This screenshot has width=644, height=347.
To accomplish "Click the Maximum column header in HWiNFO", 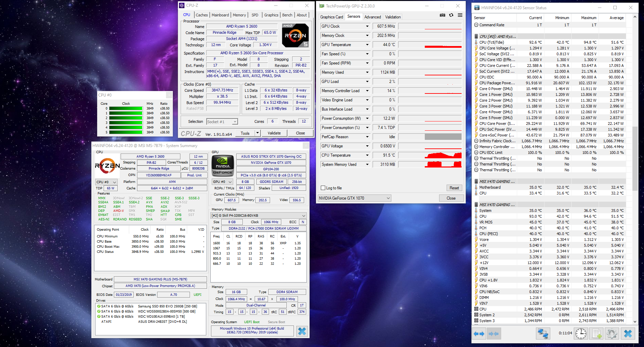I will pyautogui.click(x=585, y=18).
